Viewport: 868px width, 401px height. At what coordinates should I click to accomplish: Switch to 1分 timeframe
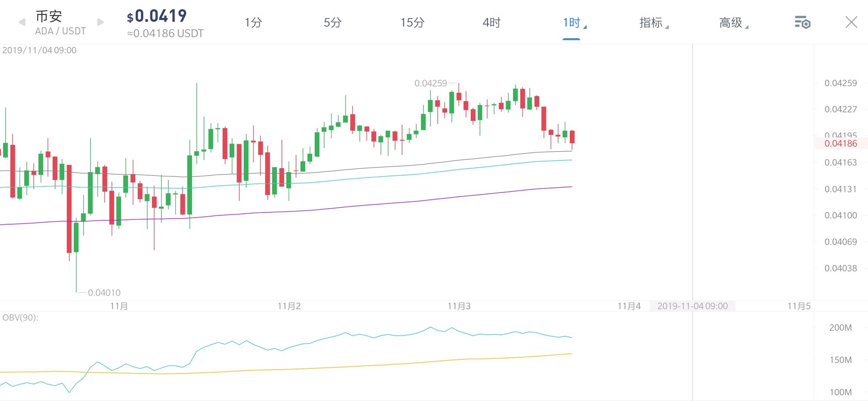[x=253, y=23]
